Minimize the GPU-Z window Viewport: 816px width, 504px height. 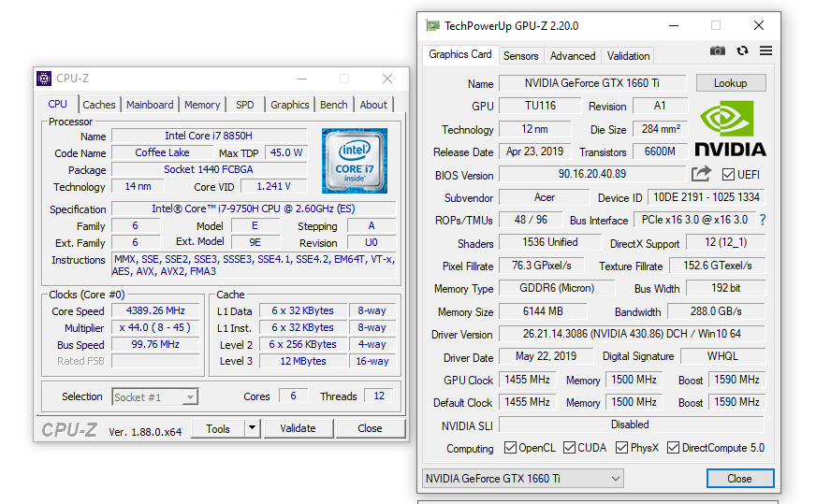[674, 25]
